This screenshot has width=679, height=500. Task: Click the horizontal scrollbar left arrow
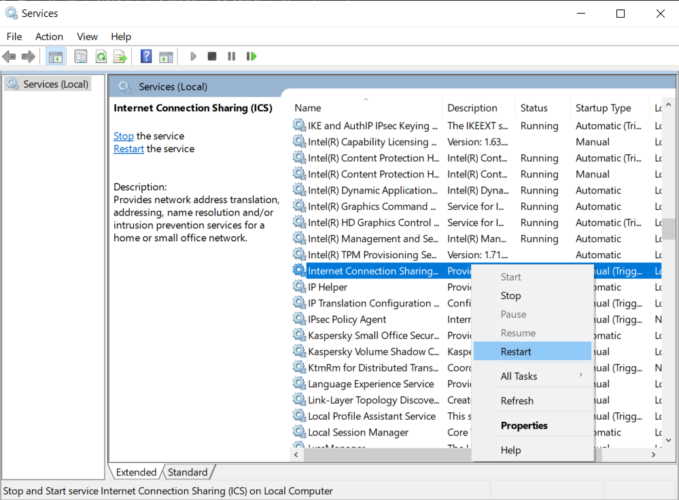coord(296,455)
